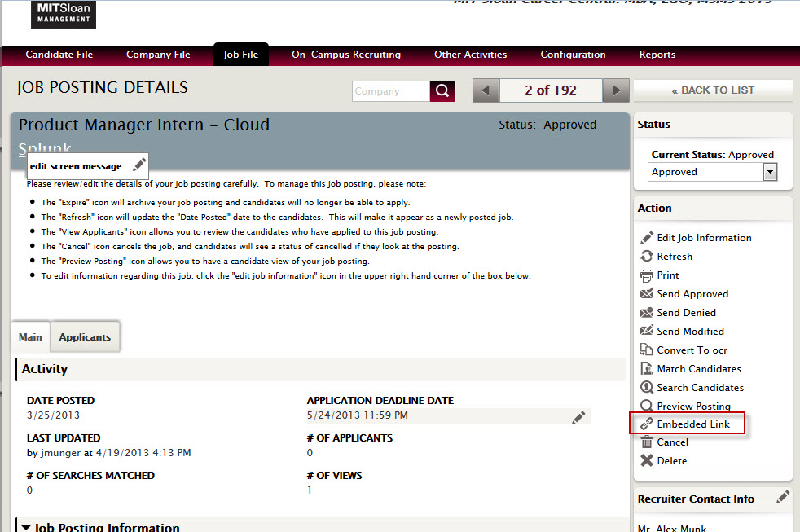800x532 pixels.
Task: Click the Send Denied envelope icon
Action: tap(646, 313)
